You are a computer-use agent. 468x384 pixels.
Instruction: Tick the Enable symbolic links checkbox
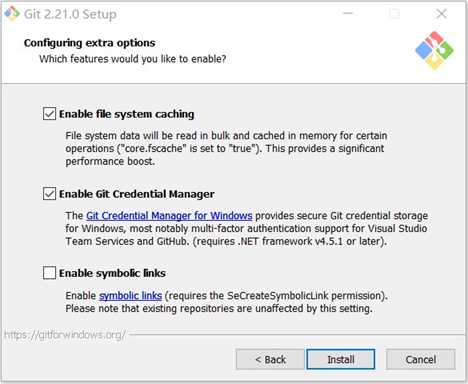[49, 273]
